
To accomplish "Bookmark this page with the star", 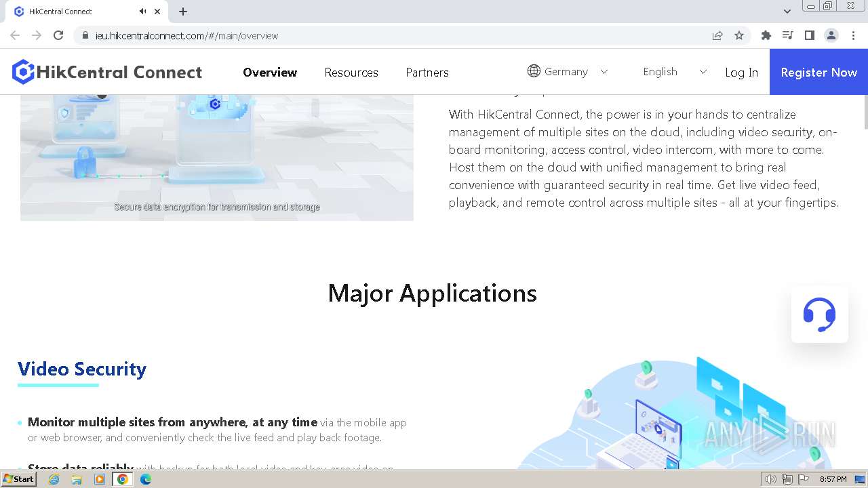I will pyautogui.click(x=739, y=35).
